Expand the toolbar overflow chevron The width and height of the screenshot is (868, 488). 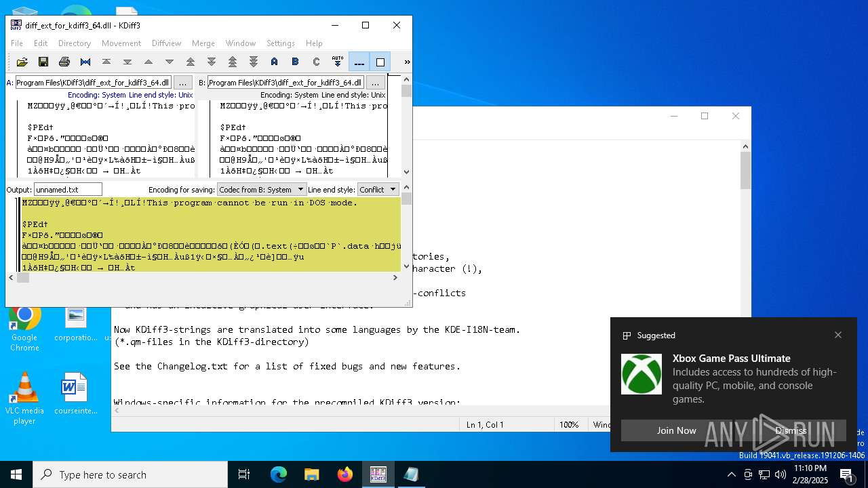(x=407, y=62)
